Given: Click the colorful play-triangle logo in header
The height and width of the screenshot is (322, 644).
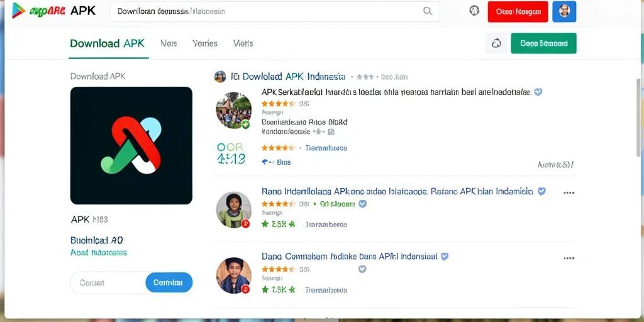Looking at the screenshot, I should (x=18, y=11).
